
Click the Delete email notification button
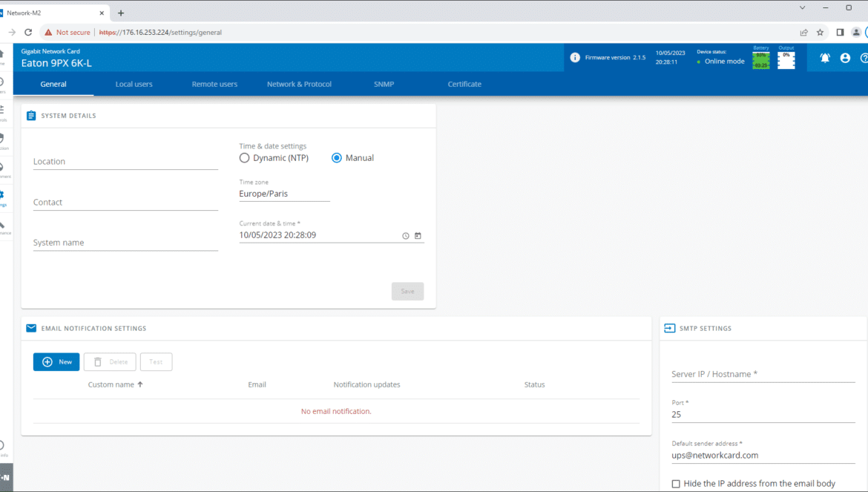coord(110,362)
